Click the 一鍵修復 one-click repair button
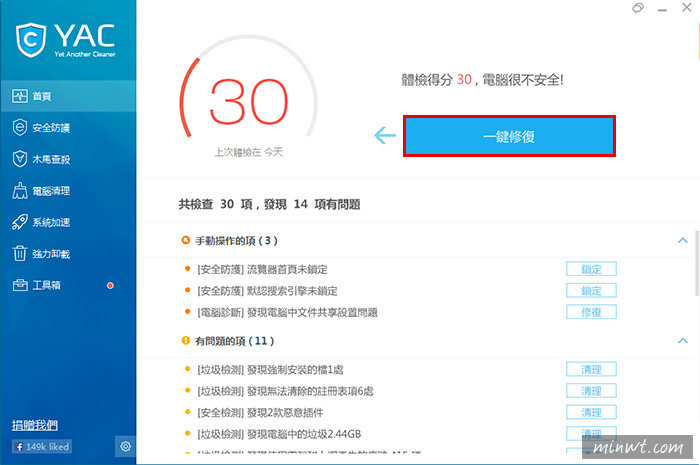This screenshot has height=465, width=700. tap(509, 136)
